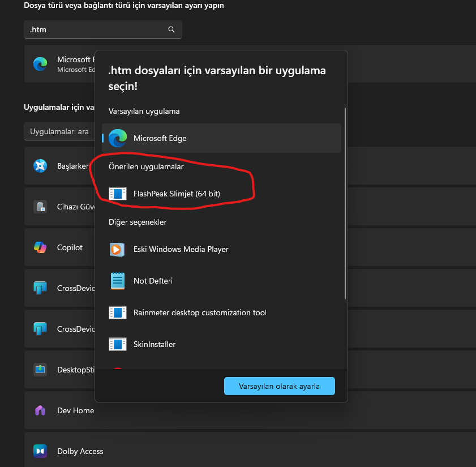Viewport: 476px width, 467px height.
Task: Open Başlarken entry in the background list
Action: [59, 166]
